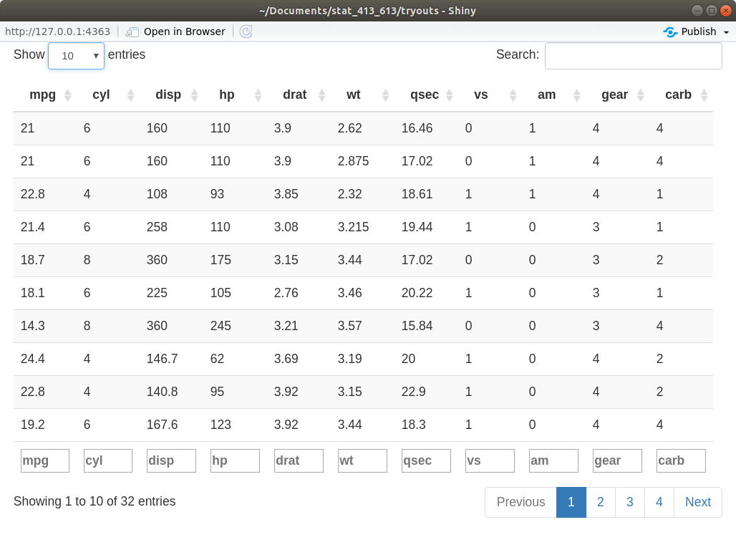Click the disp column filter field

click(171, 460)
